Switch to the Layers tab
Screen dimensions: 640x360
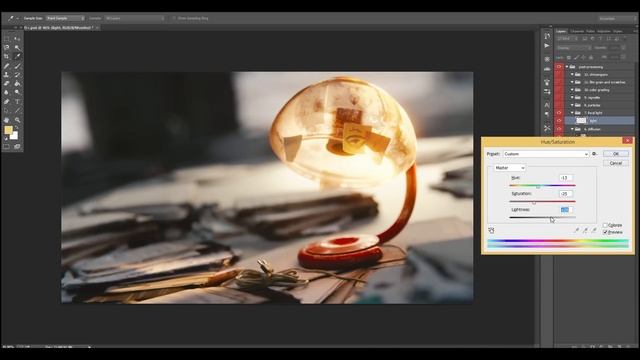(561, 31)
